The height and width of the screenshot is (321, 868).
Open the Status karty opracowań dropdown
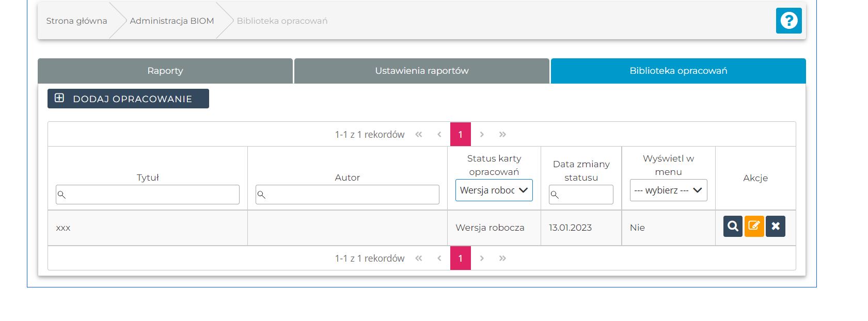click(x=494, y=190)
